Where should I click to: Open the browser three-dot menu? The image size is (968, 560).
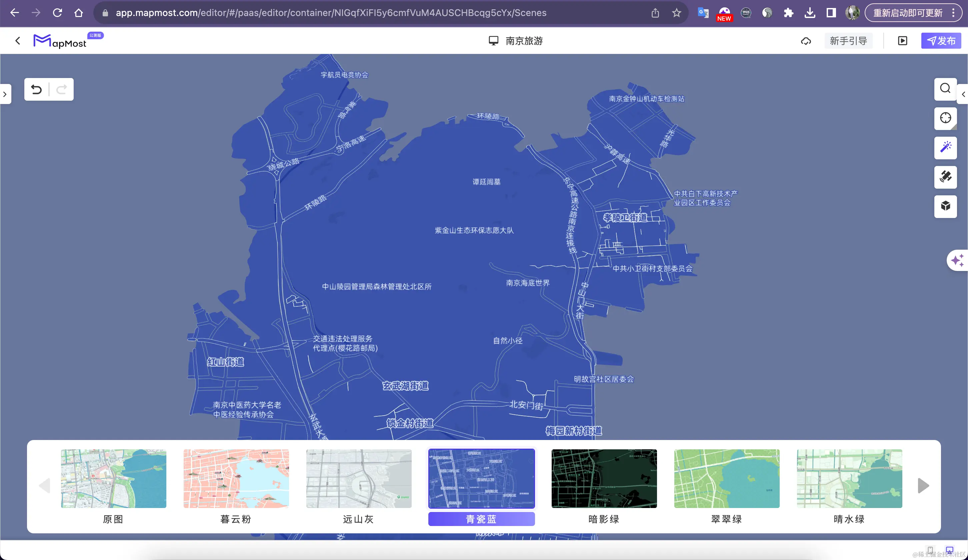[x=953, y=13]
